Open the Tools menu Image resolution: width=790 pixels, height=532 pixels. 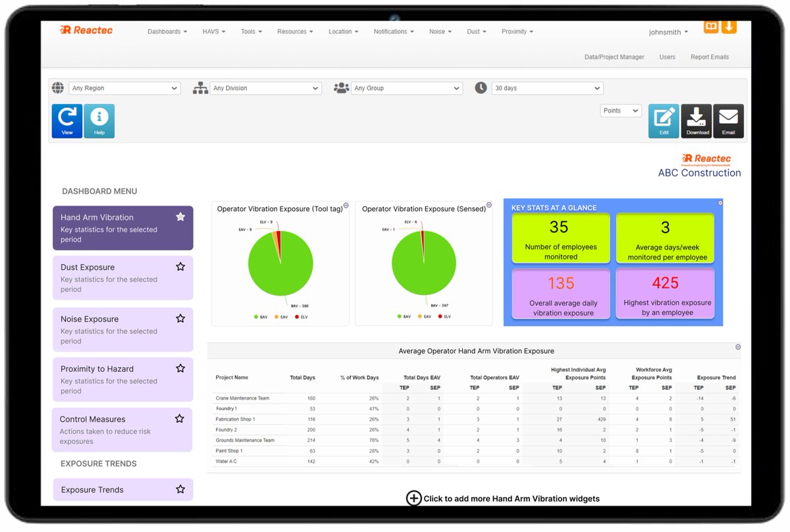251,32
